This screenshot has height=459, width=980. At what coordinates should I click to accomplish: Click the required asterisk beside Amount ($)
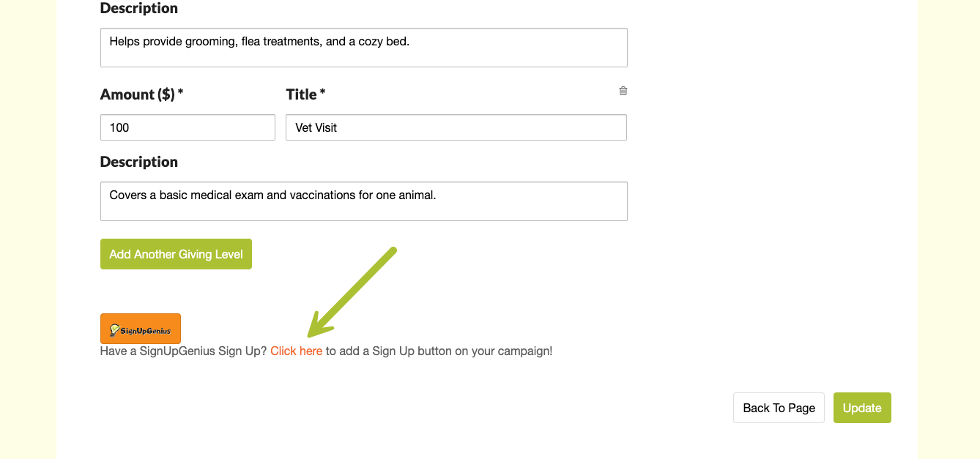(x=181, y=94)
